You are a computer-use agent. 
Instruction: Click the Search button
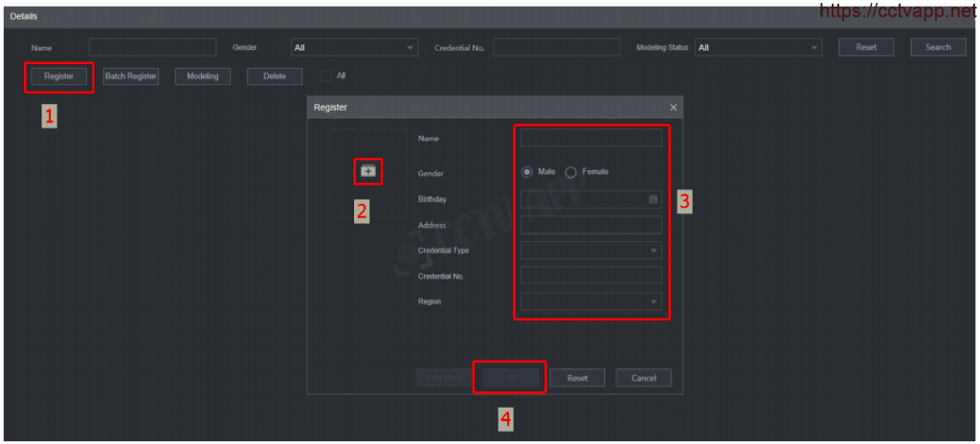[938, 47]
